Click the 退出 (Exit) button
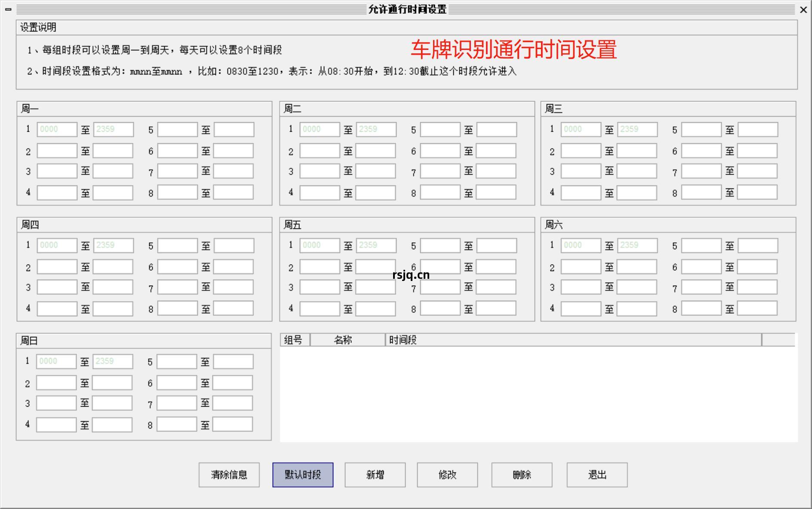812x509 pixels. [597, 475]
